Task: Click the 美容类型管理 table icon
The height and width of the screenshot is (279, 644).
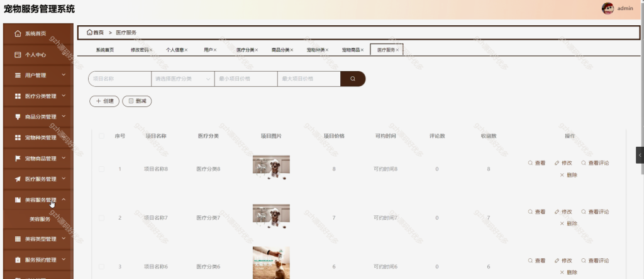Action: click(18, 239)
